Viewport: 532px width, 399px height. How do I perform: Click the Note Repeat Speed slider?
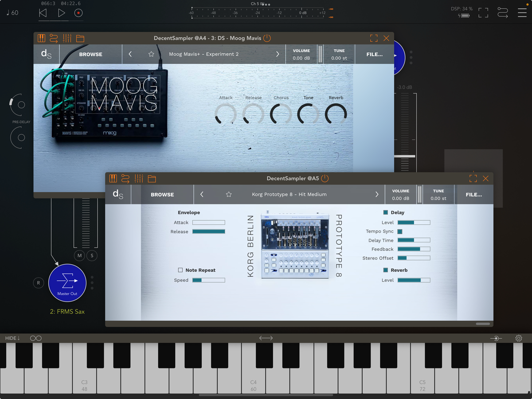[208, 280]
